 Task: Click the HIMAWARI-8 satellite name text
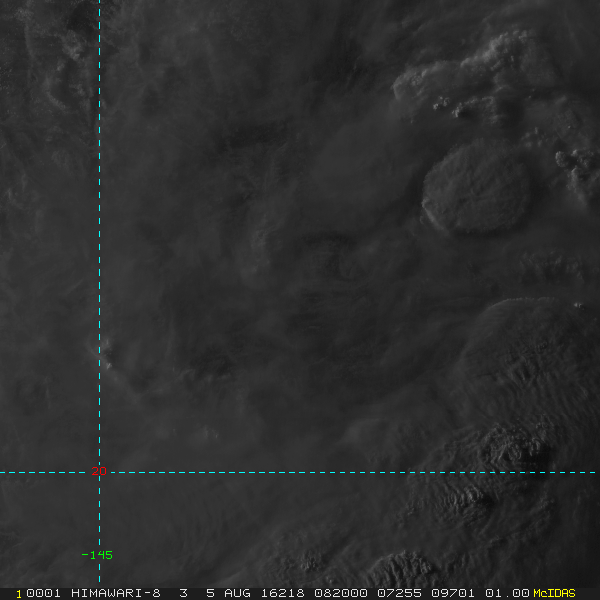point(116,593)
